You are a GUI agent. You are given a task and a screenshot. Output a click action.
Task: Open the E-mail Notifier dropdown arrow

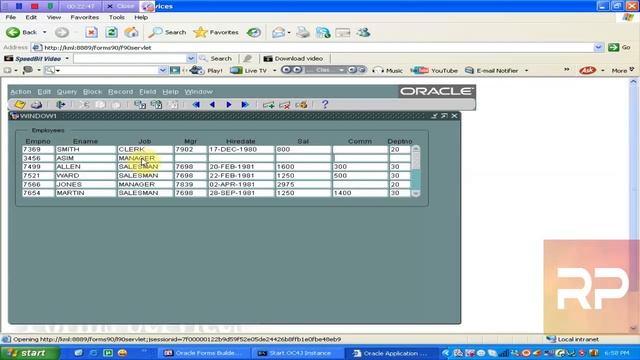click(526, 71)
